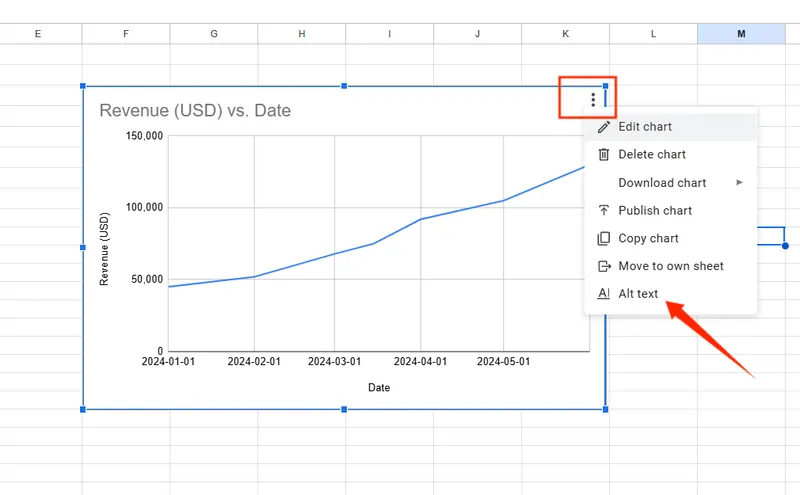The height and width of the screenshot is (495, 800).
Task: Expand the Download chart submenu arrow
Action: [x=740, y=182]
